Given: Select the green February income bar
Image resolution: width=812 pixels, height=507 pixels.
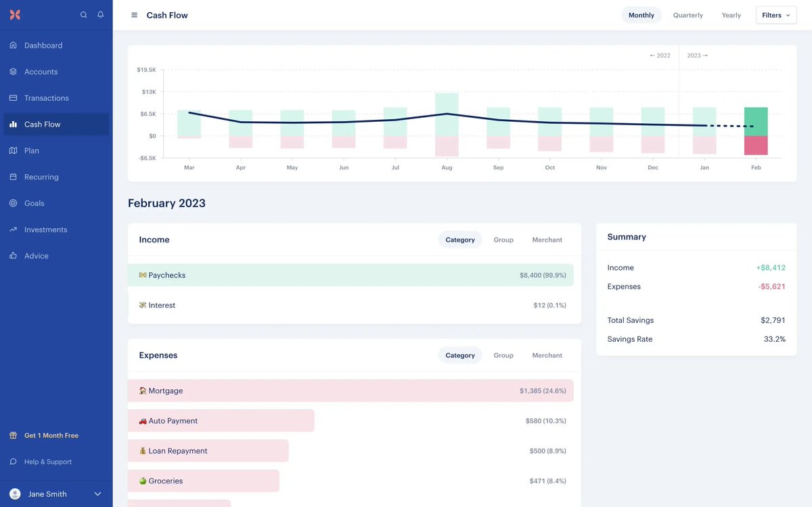Looking at the screenshot, I should pyautogui.click(x=756, y=122).
